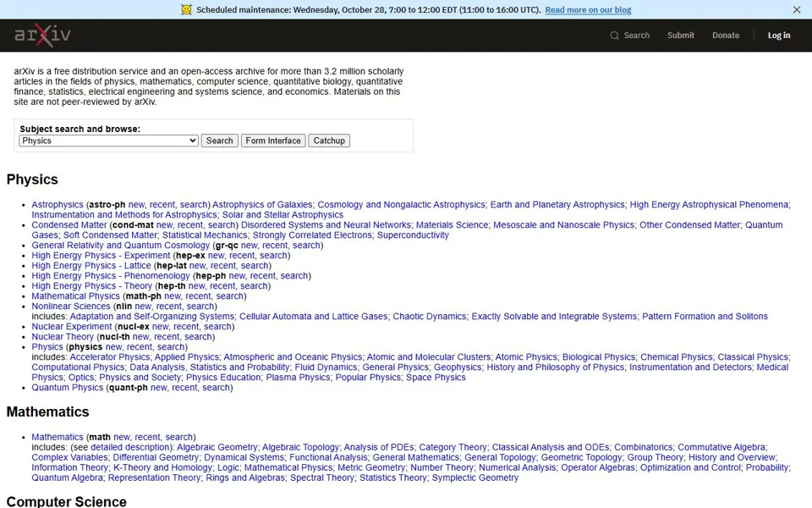Viewport: 812px width, 508px height.
Task: Open Mesoscale and Nanoscale Physics
Action: [563, 225]
